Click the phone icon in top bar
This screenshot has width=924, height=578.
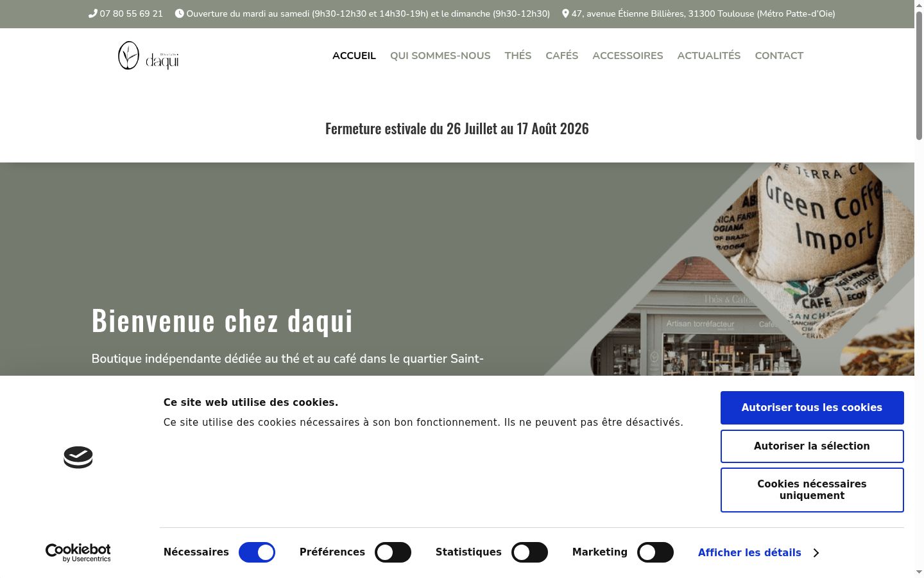click(93, 13)
